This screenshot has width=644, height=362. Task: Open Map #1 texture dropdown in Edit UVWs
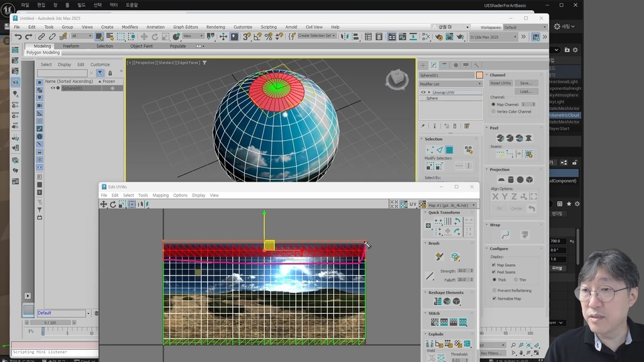click(451, 205)
